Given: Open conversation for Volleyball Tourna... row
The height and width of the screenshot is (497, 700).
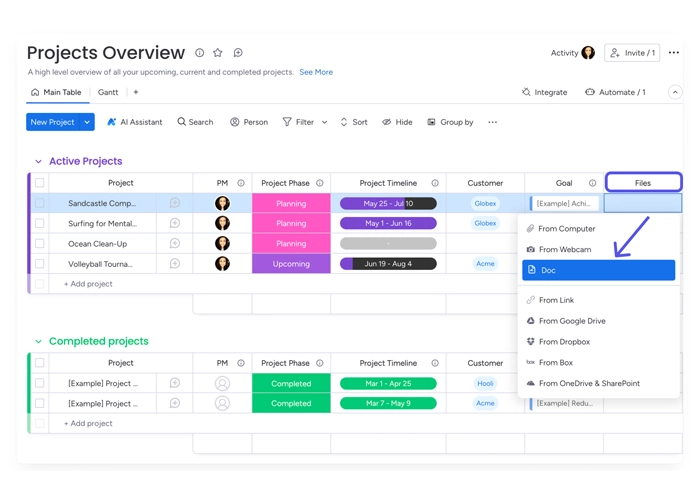Looking at the screenshot, I should pyautogui.click(x=175, y=264).
